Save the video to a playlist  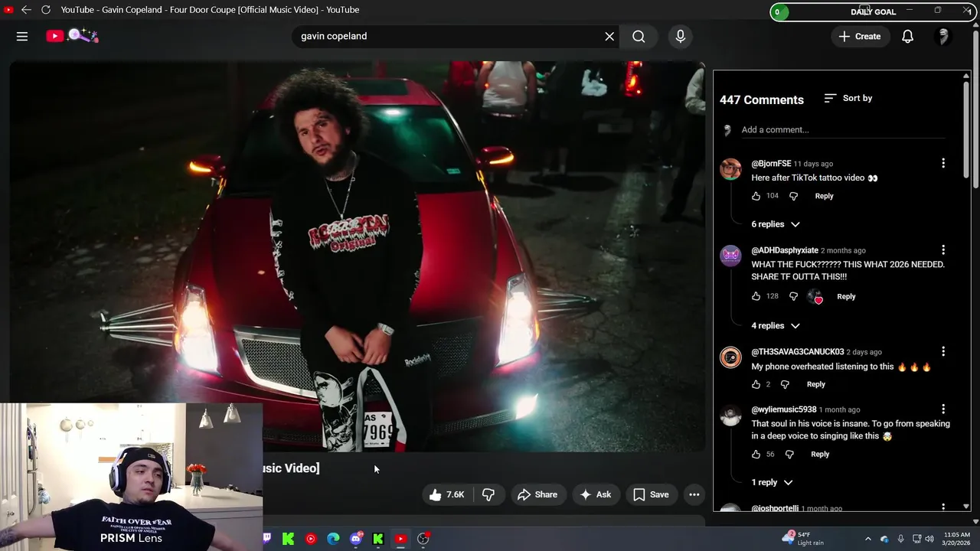click(x=651, y=494)
